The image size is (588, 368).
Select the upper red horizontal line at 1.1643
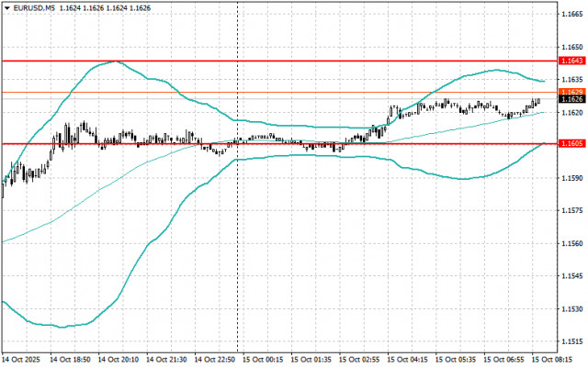[279, 61]
